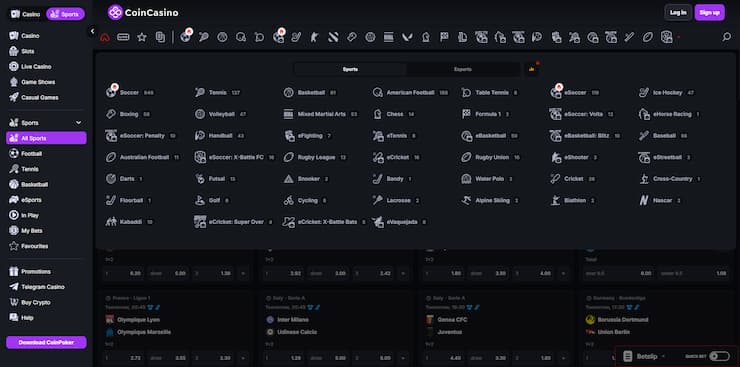Image resolution: width=740 pixels, height=367 pixels.
Task: Select Darts category
Action: click(x=125, y=179)
